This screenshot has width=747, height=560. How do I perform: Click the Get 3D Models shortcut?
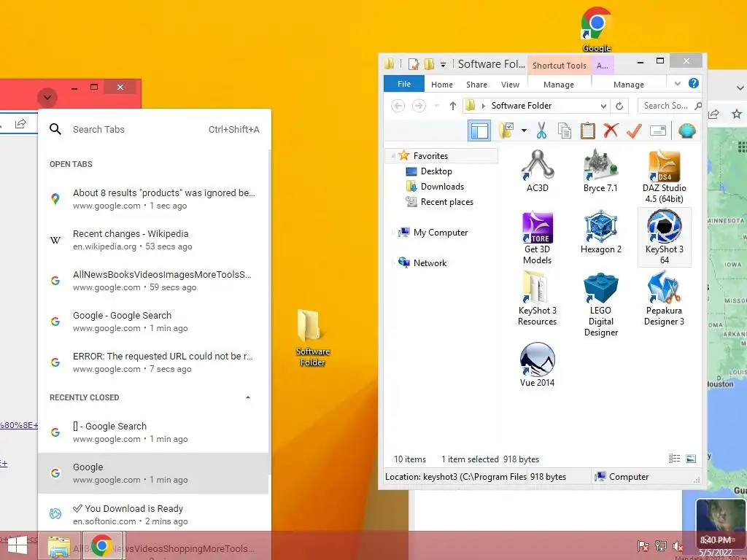click(538, 238)
